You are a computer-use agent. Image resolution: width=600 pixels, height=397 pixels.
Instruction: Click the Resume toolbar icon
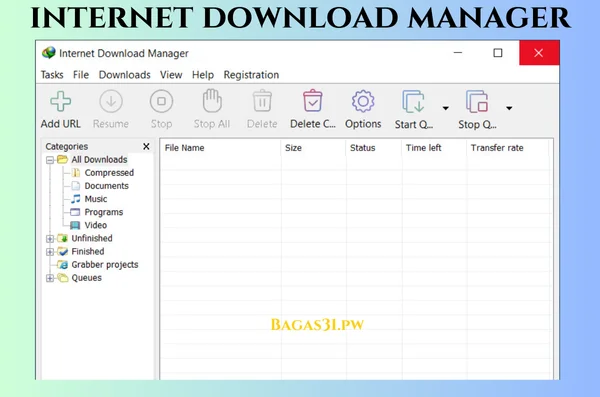[x=111, y=101]
